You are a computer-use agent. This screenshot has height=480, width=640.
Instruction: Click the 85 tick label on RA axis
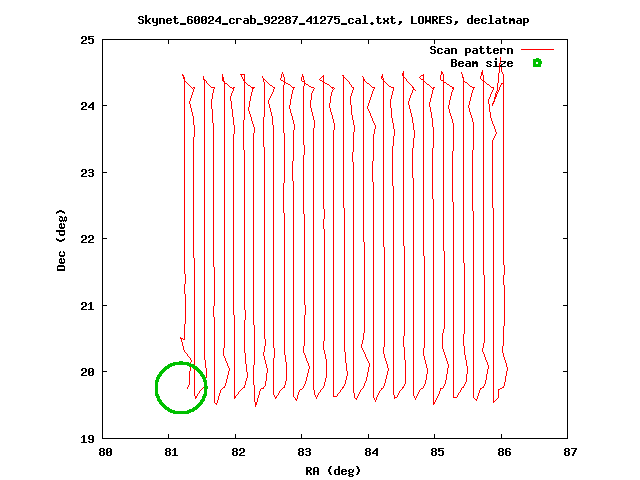click(437, 452)
